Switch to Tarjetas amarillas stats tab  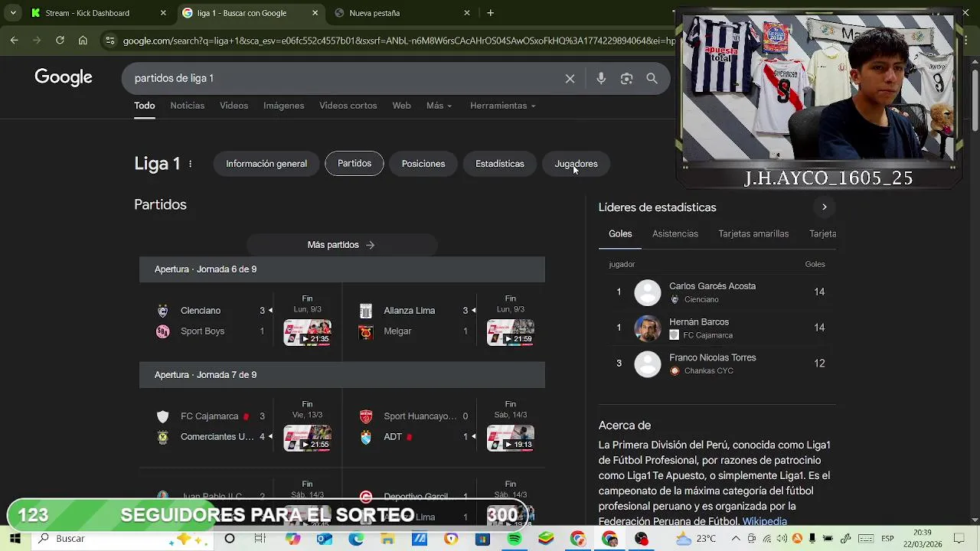point(753,234)
